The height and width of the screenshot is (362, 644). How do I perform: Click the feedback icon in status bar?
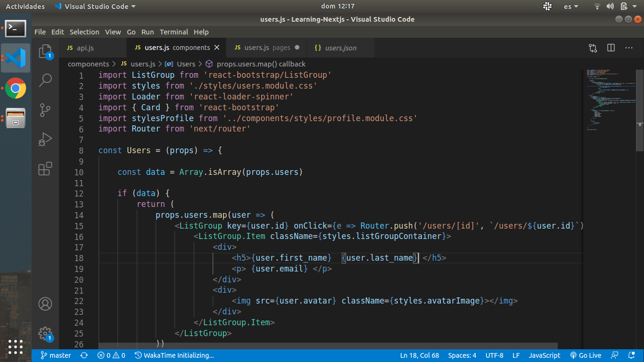click(615, 356)
